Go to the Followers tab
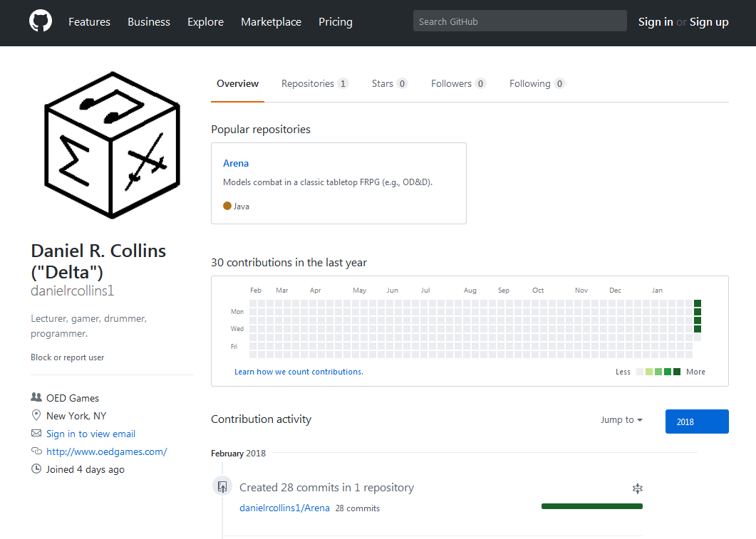756x539 pixels. coord(458,84)
